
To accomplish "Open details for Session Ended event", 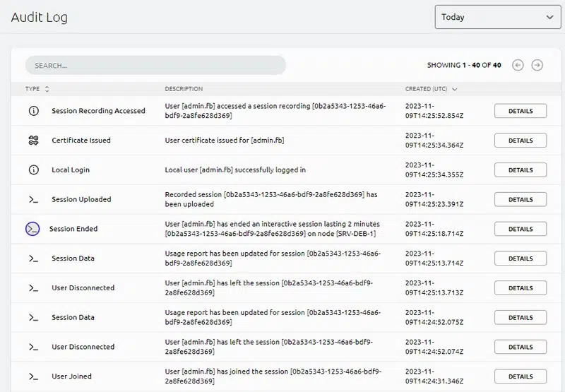I will 521,229.
